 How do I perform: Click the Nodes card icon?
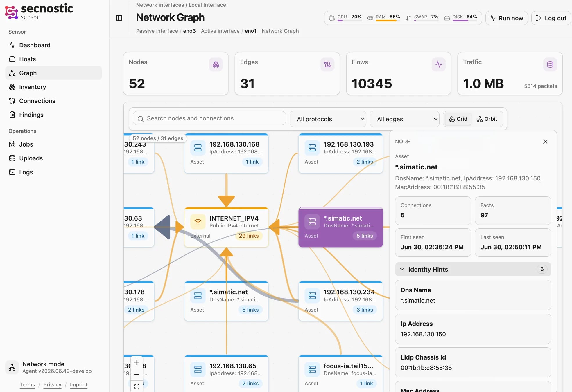216,64
